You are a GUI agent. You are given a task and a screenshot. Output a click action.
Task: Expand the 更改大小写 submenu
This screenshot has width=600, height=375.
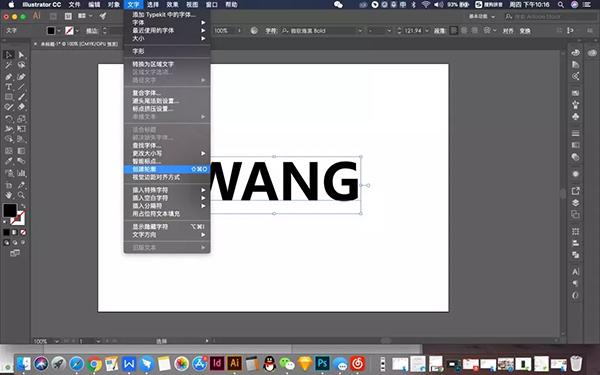(167, 153)
